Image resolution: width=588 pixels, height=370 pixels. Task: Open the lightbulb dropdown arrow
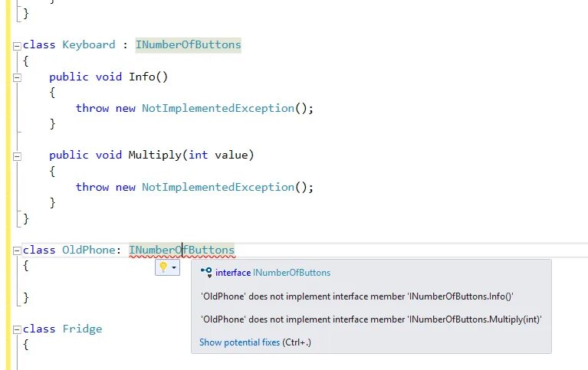(x=174, y=267)
